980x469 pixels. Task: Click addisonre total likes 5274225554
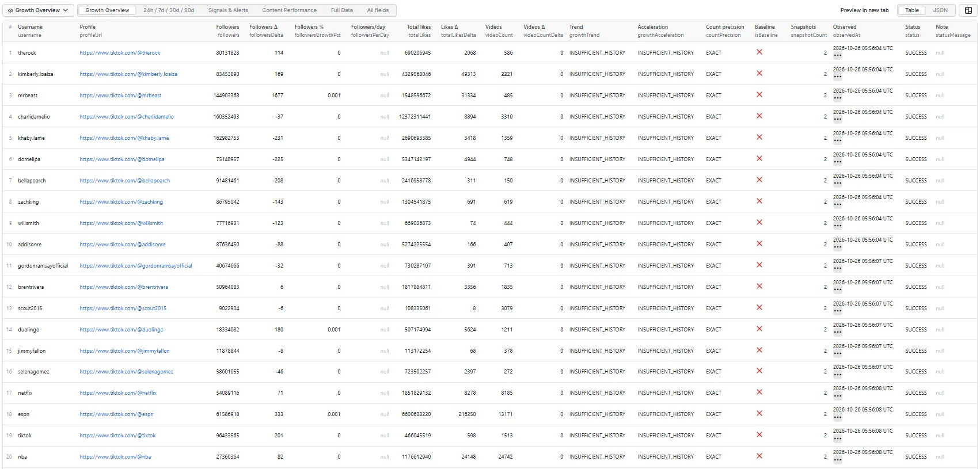(416, 245)
